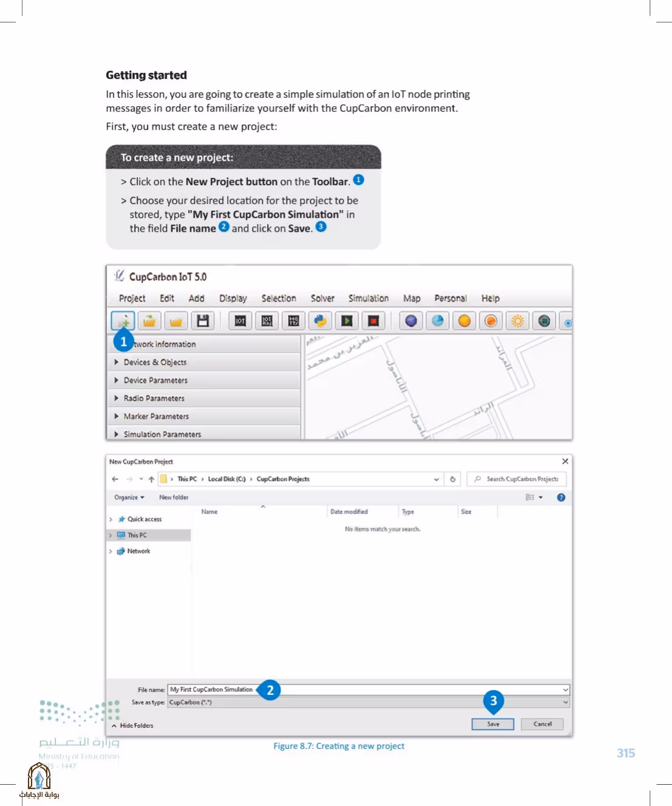Open the Help menu

tap(490, 299)
